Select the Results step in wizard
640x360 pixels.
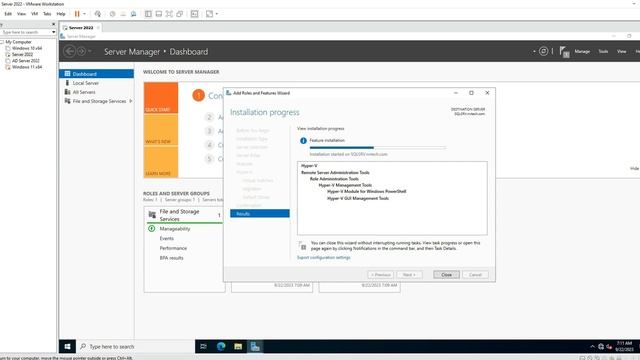[260, 213]
